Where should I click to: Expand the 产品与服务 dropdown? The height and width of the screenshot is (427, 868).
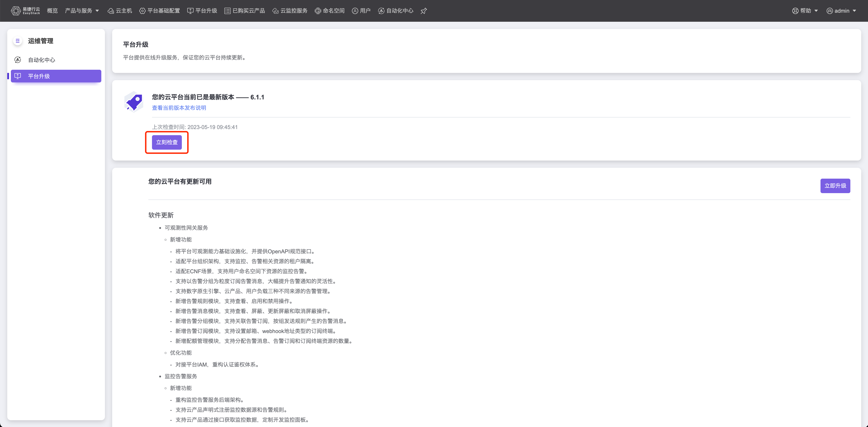(82, 11)
